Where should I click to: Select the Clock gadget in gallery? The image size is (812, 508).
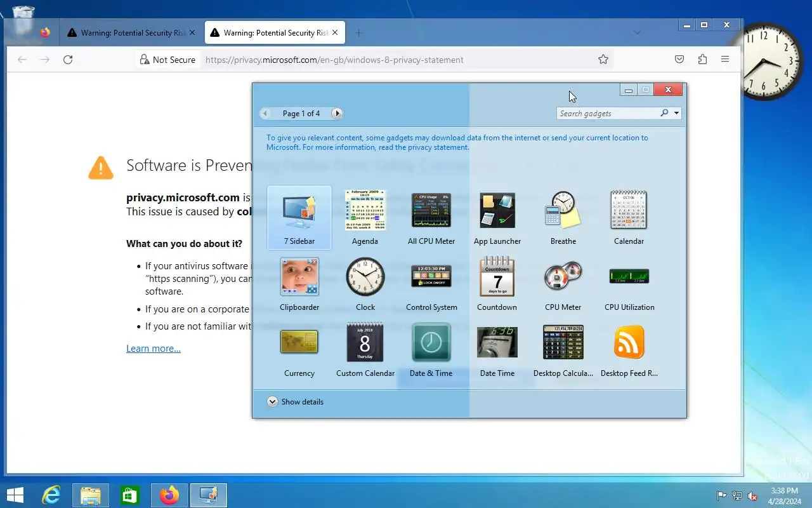[365, 284]
